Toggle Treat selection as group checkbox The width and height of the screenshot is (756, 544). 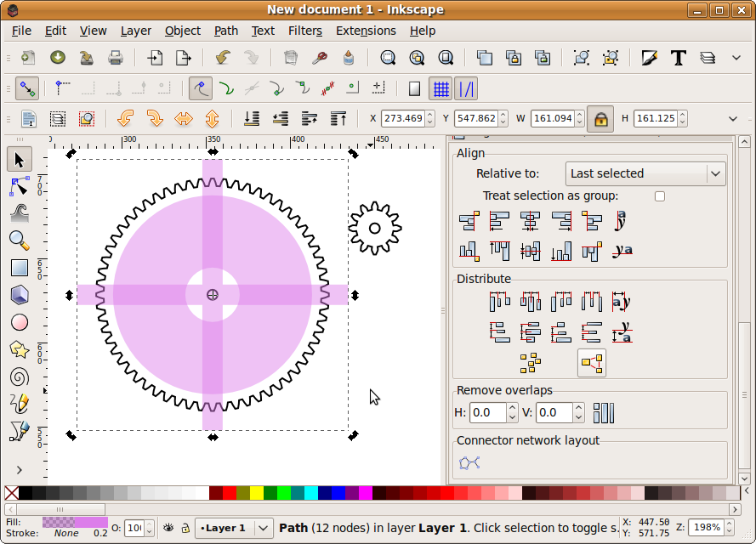tap(660, 196)
